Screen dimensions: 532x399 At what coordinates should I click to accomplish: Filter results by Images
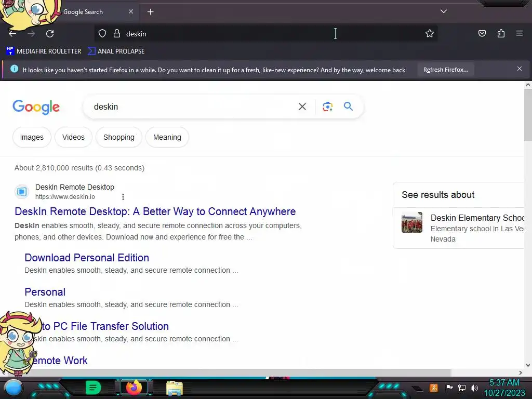(32, 137)
